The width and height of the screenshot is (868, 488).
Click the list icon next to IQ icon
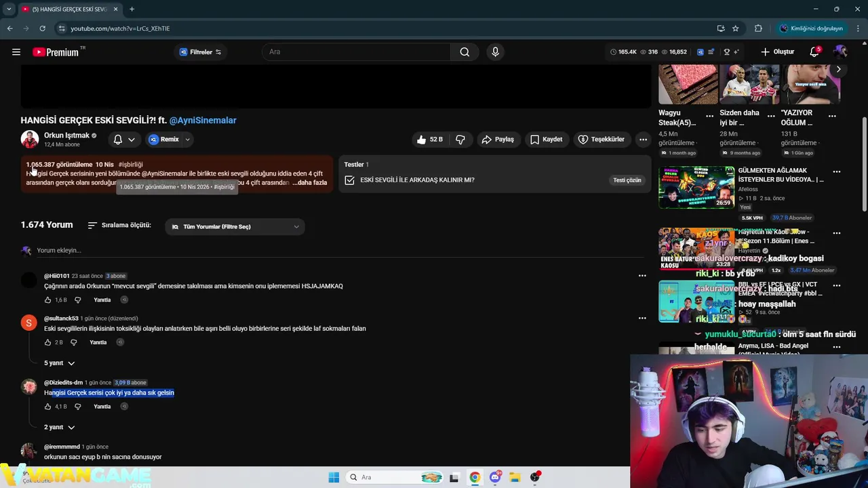pyautogui.click(x=711, y=52)
